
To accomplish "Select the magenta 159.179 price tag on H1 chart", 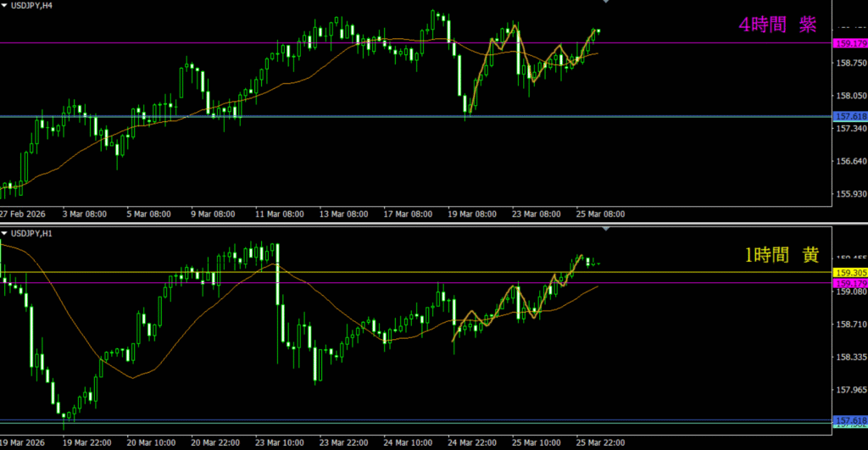I will (850, 282).
